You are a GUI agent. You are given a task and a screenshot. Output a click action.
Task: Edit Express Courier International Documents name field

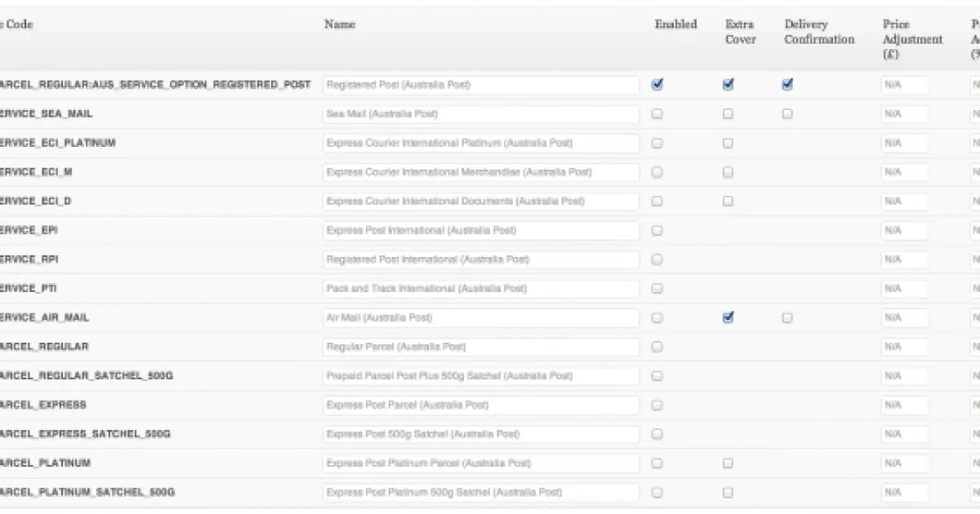click(x=481, y=202)
